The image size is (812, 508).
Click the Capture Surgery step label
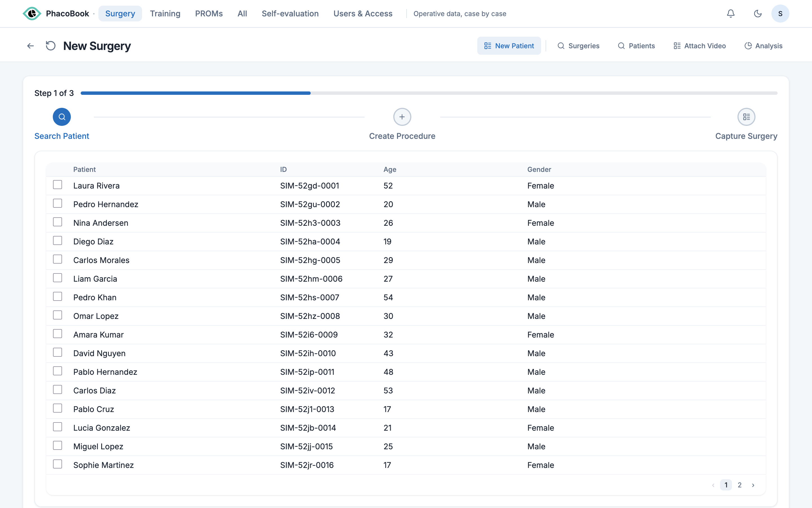(746, 136)
